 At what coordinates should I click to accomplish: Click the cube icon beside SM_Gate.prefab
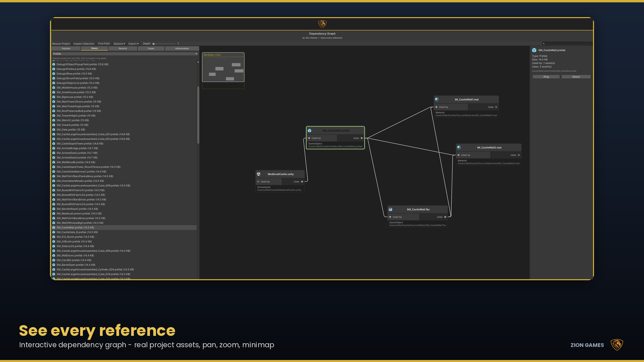[54, 130]
